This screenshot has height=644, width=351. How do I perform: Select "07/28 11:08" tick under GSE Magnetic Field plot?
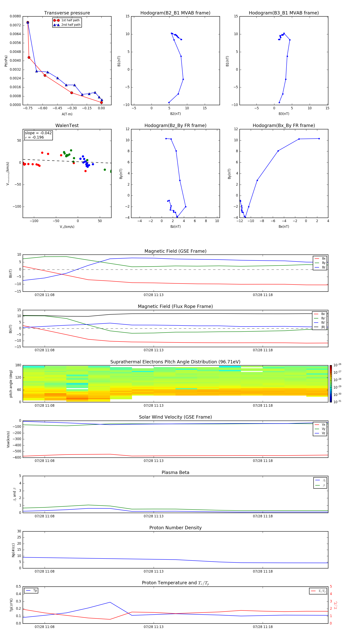(44, 295)
